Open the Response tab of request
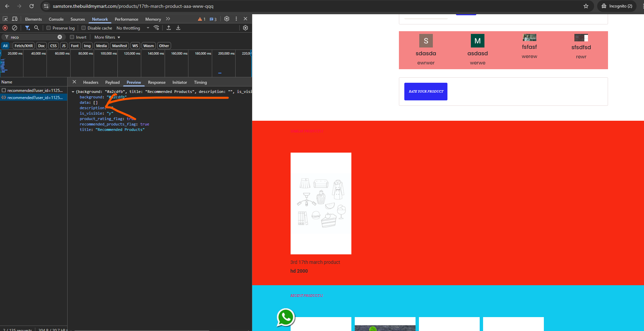This screenshot has height=331, width=644. coord(157,82)
